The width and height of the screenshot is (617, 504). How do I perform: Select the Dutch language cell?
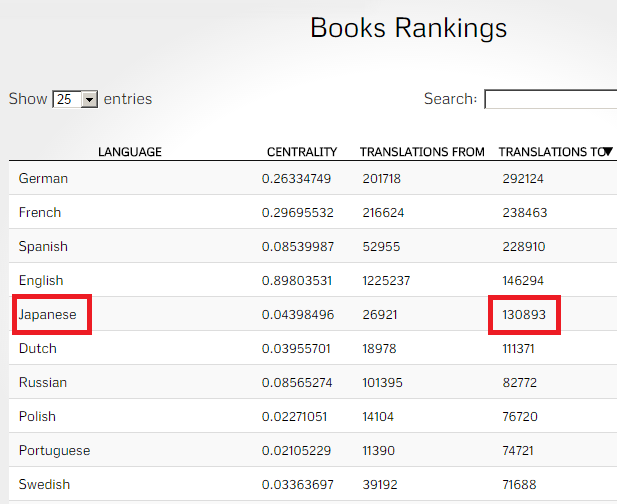tap(38, 349)
